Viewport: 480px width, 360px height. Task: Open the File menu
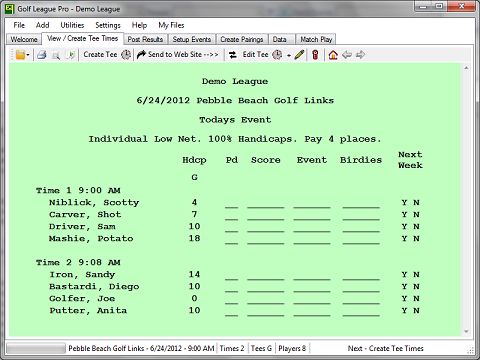(19, 25)
